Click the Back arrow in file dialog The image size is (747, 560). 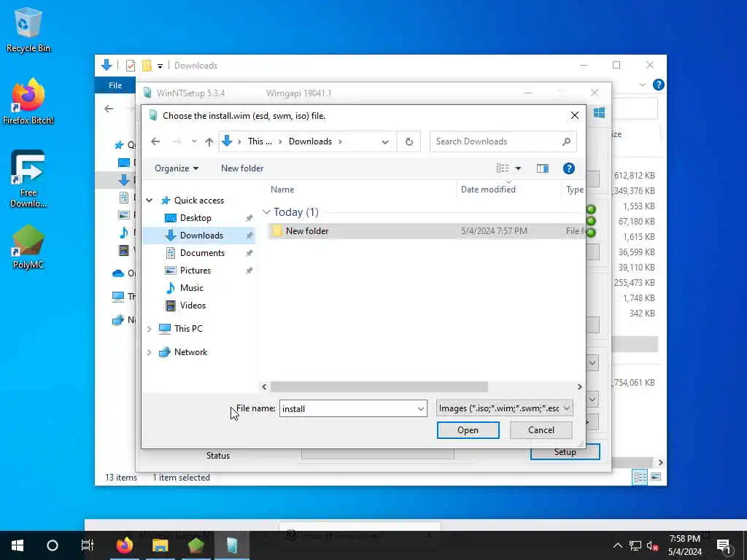point(155,141)
